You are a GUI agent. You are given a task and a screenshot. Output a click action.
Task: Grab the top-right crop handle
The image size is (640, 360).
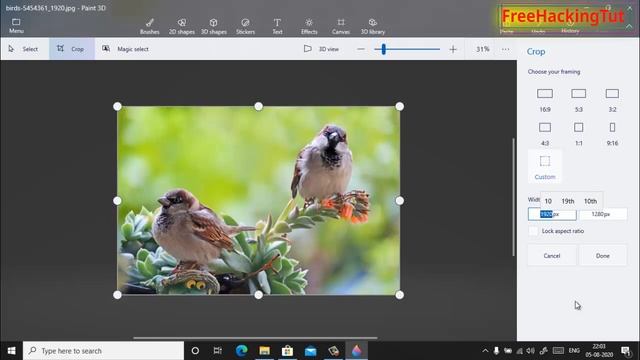[400, 107]
